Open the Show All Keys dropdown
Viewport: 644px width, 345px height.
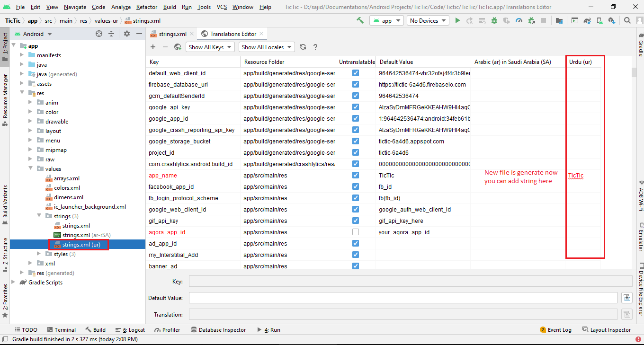[210, 47]
